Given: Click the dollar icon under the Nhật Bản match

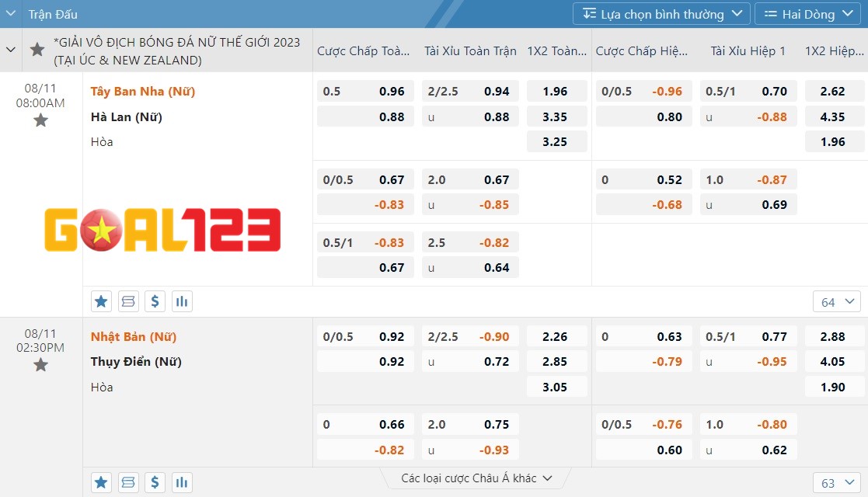Looking at the screenshot, I should click(155, 482).
